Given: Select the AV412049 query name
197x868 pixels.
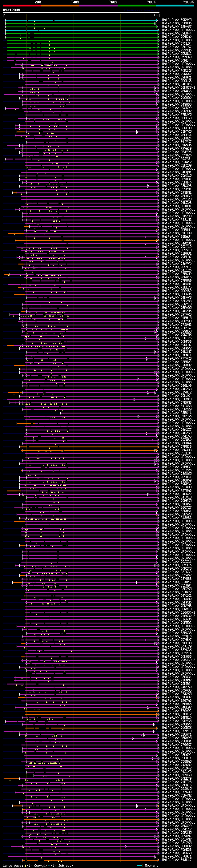Looking at the screenshot, I should [11, 10].
